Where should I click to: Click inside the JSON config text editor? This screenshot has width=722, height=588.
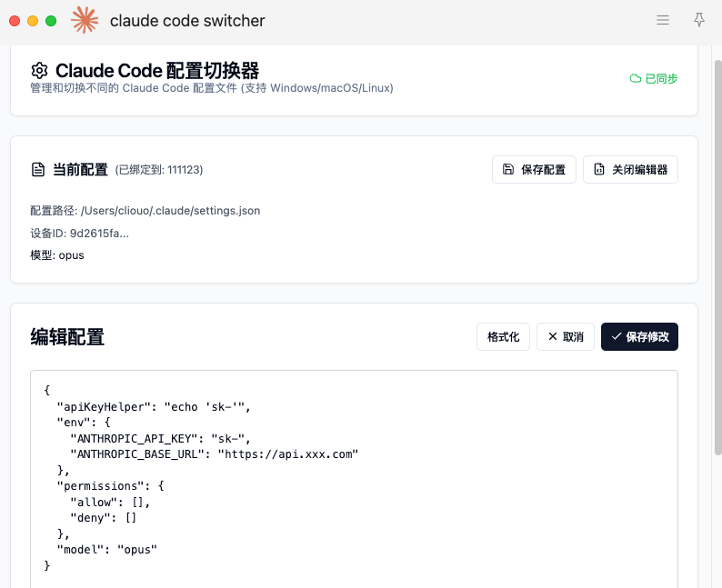(x=354, y=479)
